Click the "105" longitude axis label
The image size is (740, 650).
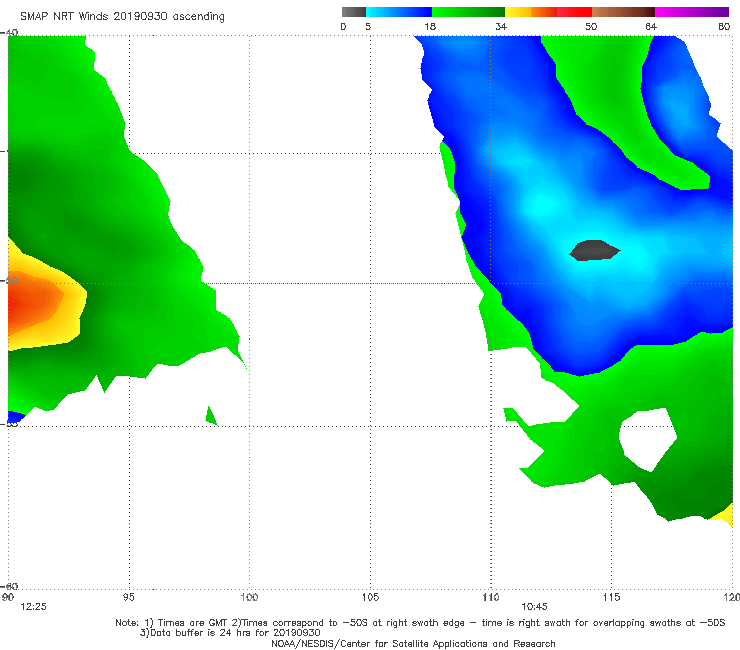pos(370,597)
